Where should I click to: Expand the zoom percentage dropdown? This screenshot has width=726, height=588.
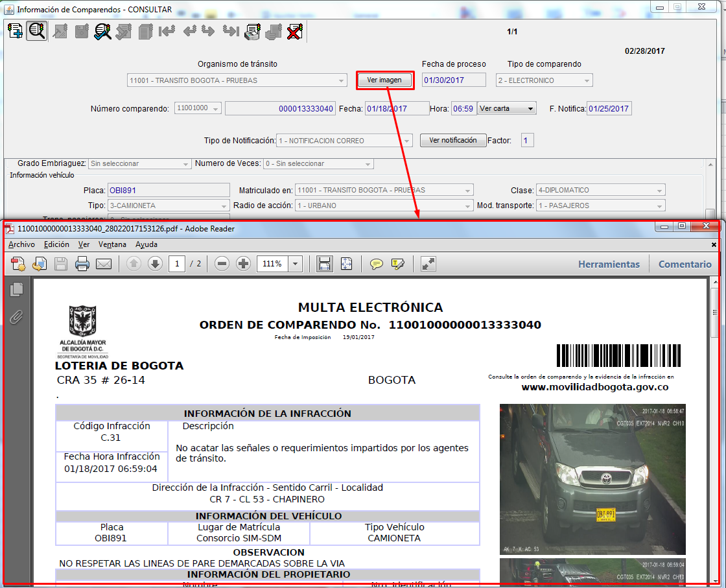tap(296, 264)
